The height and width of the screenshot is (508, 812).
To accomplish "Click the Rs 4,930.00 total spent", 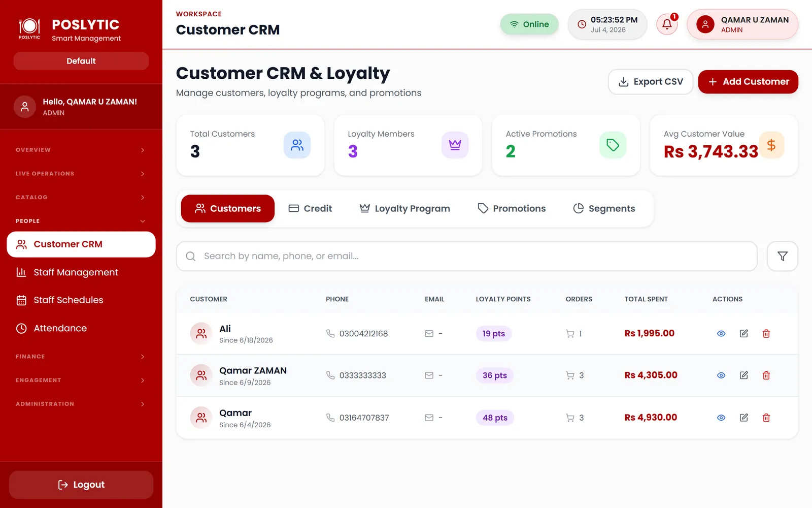I will 651,417.
